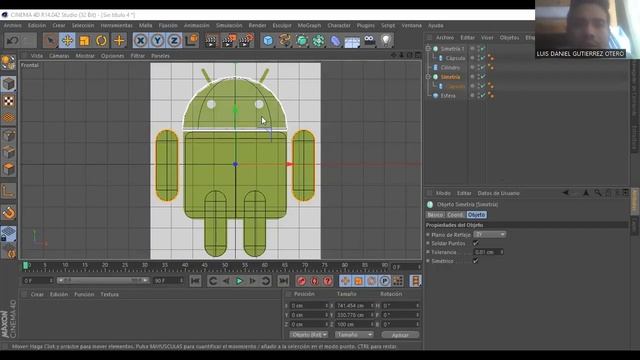
Task: Select Cilindro object in object manager
Action: (x=450, y=67)
